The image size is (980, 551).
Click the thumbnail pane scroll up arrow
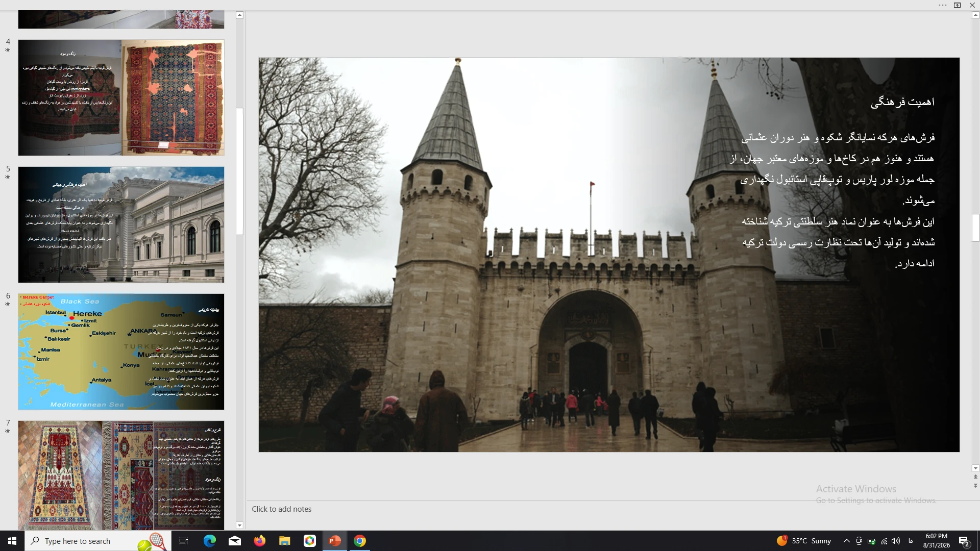tap(239, 15)
